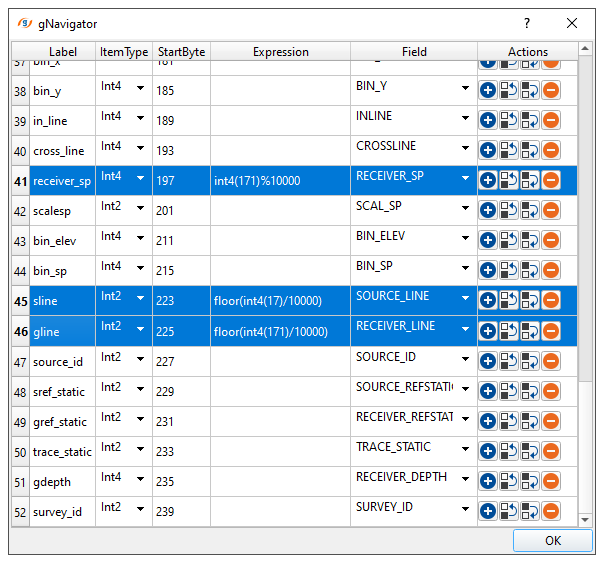601x565 pixels.
Task: Delete the survey_id row via minus icon
Action: click(x=550, y=511)
